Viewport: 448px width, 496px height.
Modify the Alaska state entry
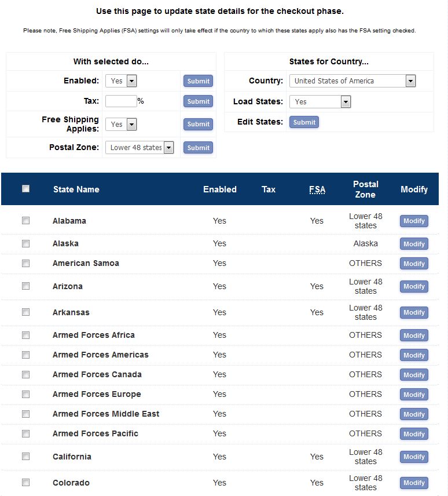tap(414, 244)
